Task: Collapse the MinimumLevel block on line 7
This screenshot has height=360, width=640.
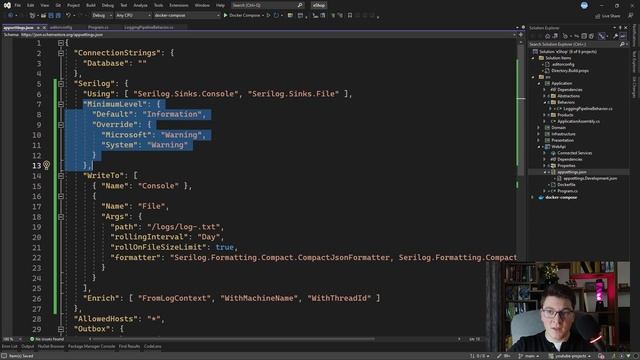Action: (61, 104)
